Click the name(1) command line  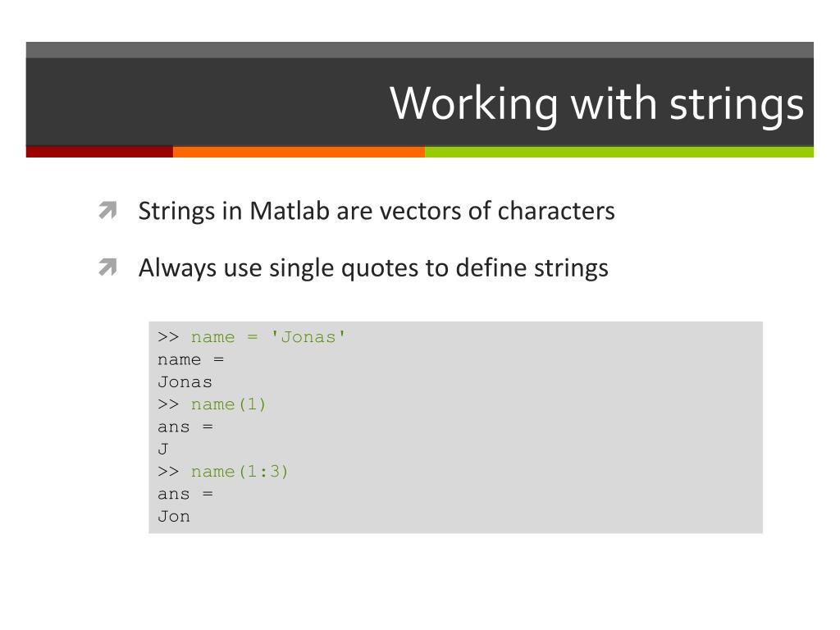click(212, 404)
